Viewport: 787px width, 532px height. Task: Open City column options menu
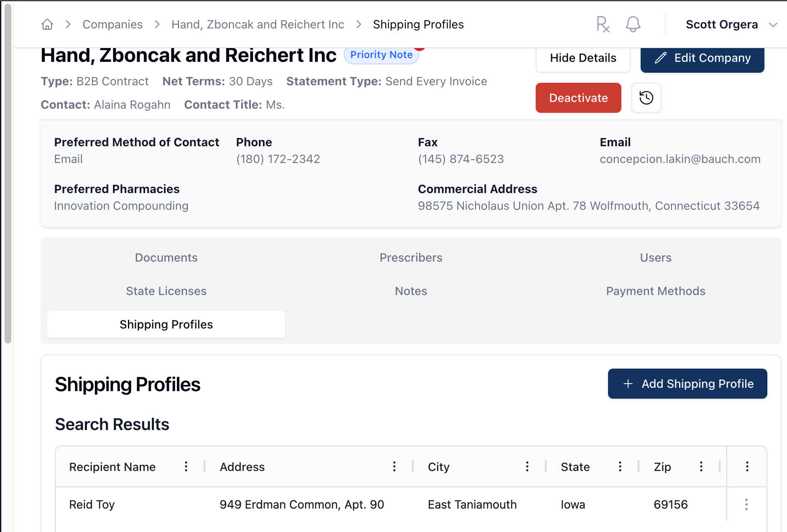pos(527,466)
